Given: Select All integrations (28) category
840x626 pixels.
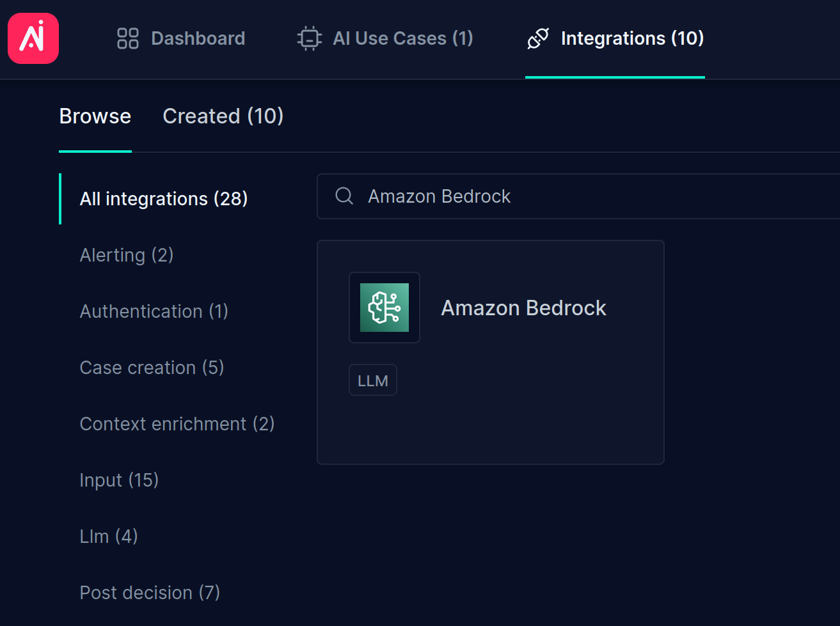Looking at the screenshot, I should point(164,199).
